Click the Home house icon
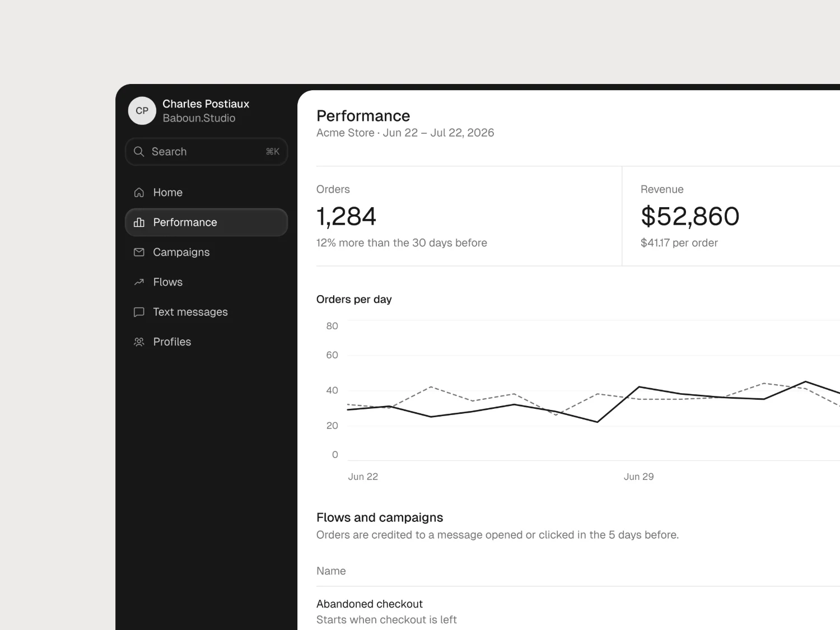The height and width of the screenshot is (630, 840). tap(139, 193)
